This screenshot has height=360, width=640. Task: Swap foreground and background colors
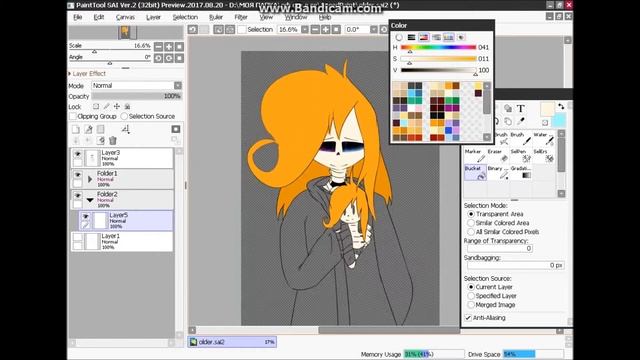point(561,106)
